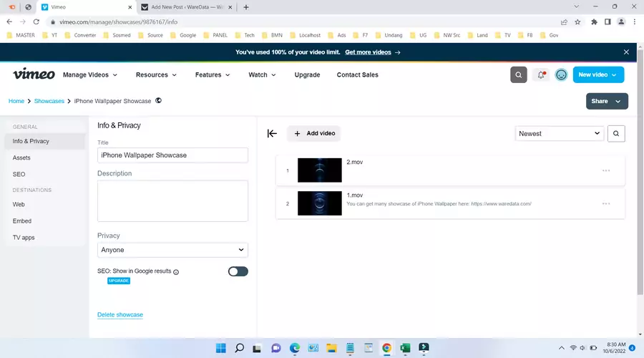Click the public globe icon beside the showcase name
The image size is (644, 358).
(x=158, y=101)
